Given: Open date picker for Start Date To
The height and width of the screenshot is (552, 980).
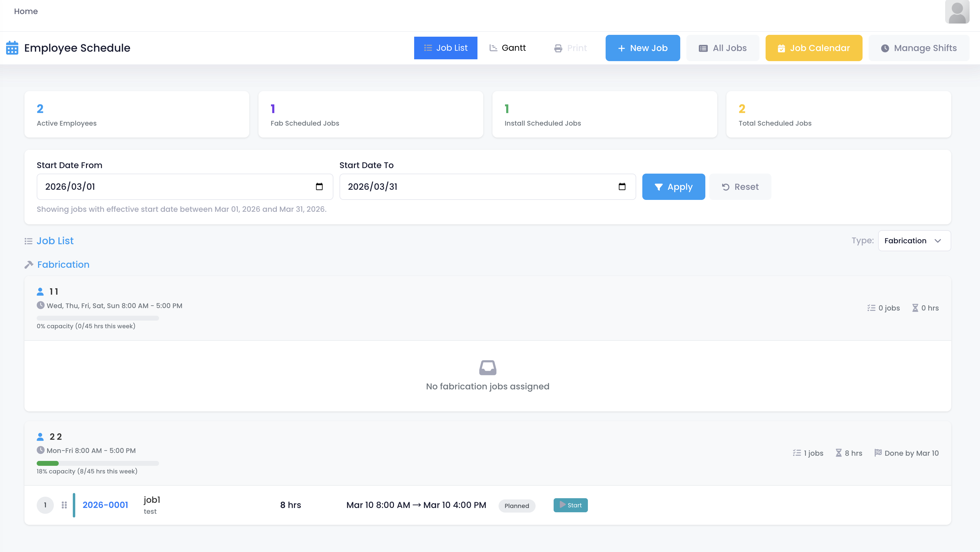Looking at the screenshot, I should 622,187.
